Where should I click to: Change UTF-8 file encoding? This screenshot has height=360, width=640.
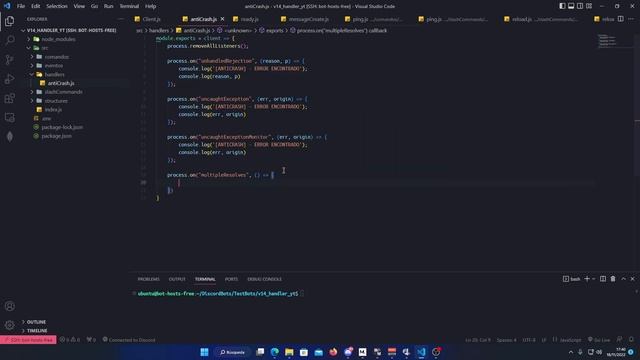529,340
